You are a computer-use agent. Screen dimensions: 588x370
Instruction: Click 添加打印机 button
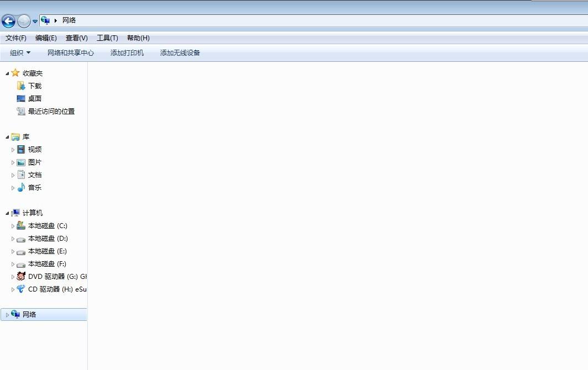tap(127, 53)
